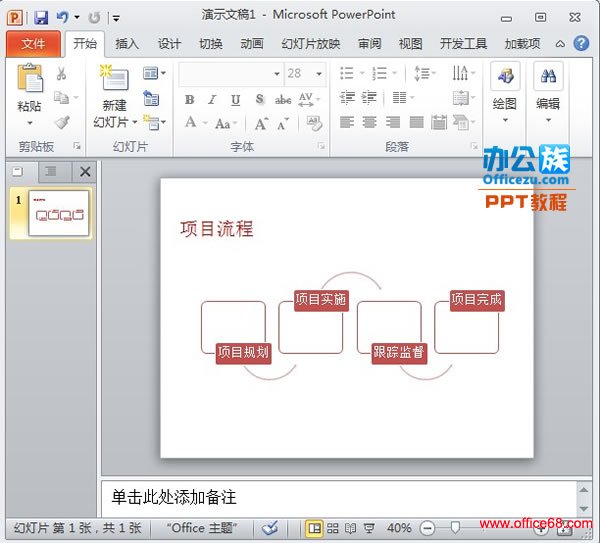
Task: Open the 绘图 drawing group
Action: [505, 93]
